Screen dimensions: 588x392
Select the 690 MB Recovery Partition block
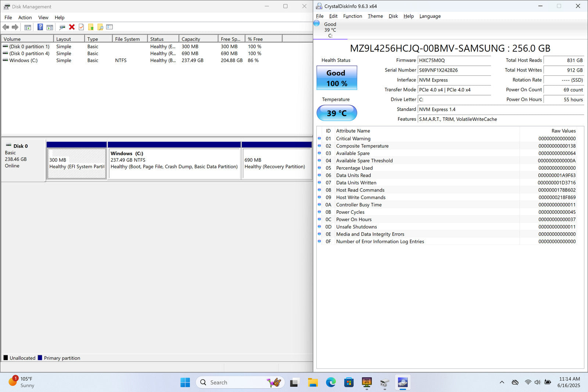point(277,163)
